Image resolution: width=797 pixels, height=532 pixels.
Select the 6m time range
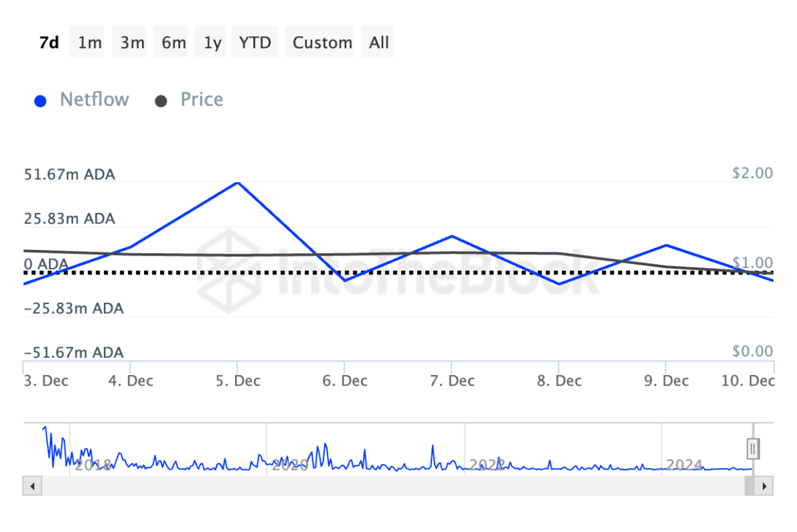tap(173, 43)
